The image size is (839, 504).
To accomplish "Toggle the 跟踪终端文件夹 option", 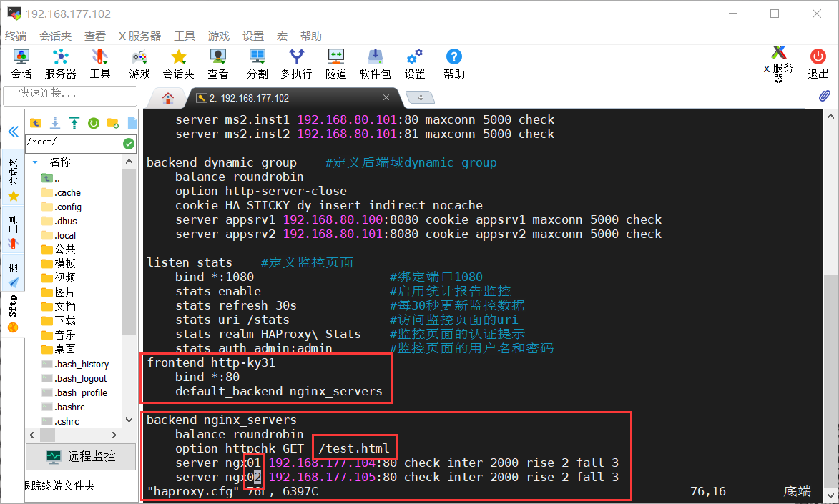I will click(60, 485).
